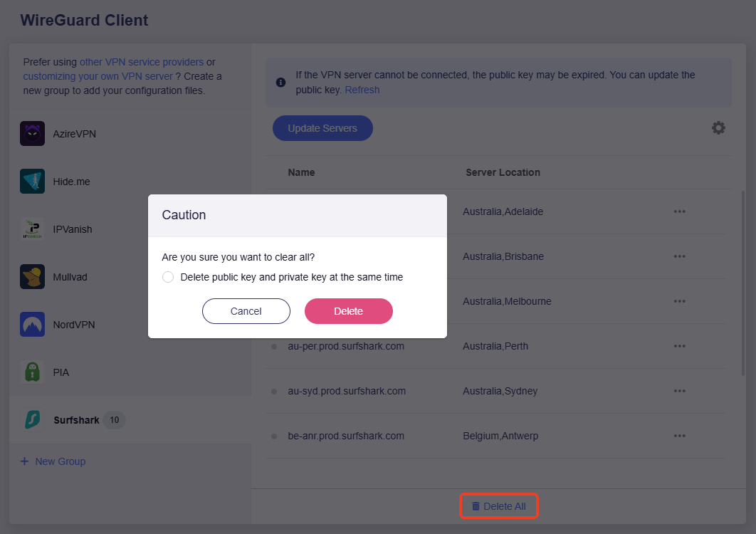Open more options for Australia, Adelaide server
Image resolution: width=756 pixels, height=534 pixels.
(x=679, y=211)
